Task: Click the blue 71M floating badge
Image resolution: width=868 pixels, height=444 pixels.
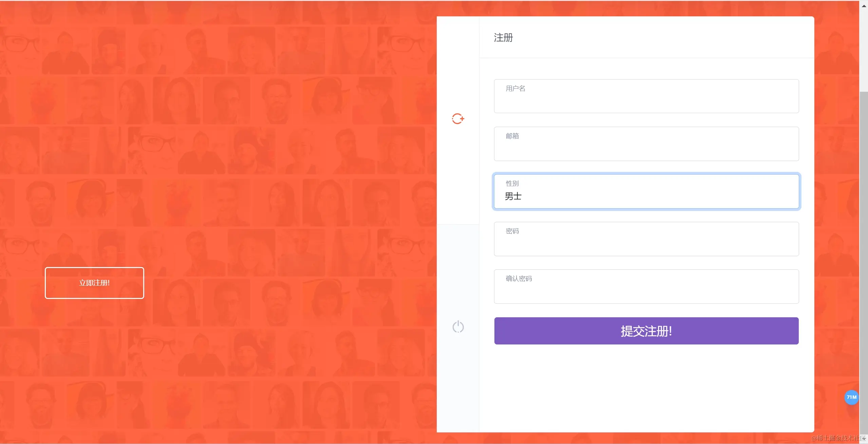Action: click(851, 397)
